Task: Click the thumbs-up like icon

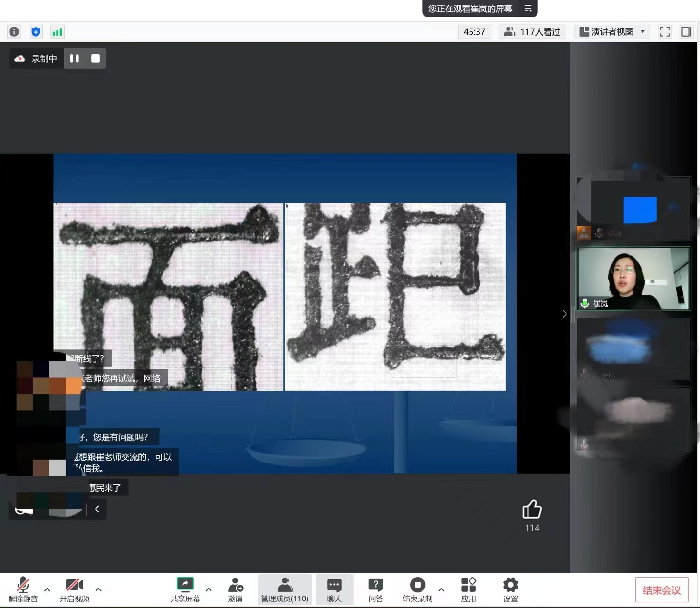Action: pos(532,509)
